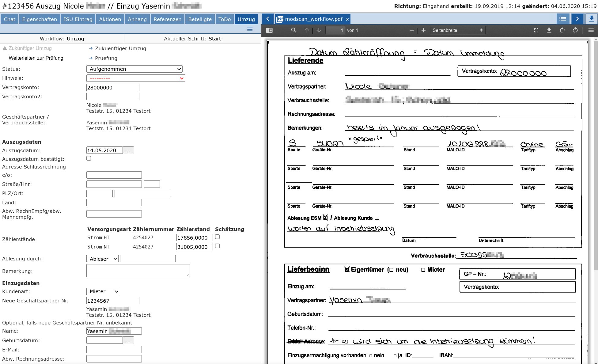Go to previous PDF page arrow

coord(307,30)
